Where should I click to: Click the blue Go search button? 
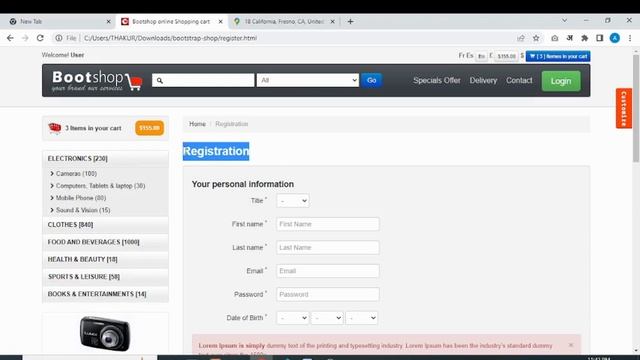tap(371, 80)
